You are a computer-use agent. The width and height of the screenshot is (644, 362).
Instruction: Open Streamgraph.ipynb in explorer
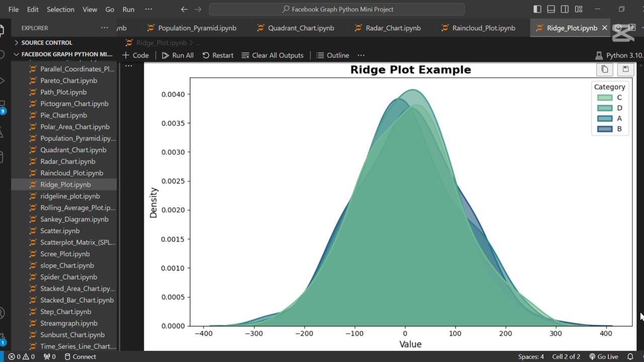coord(68,323)
